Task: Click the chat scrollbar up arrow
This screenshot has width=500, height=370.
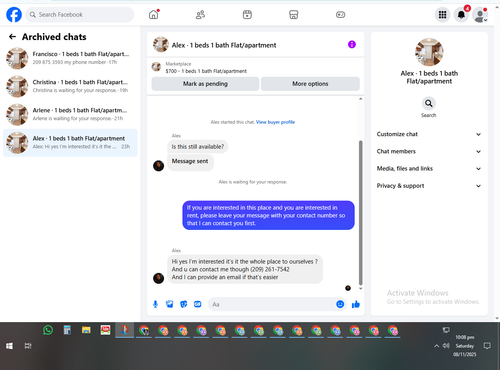Action: coord(360,99)
